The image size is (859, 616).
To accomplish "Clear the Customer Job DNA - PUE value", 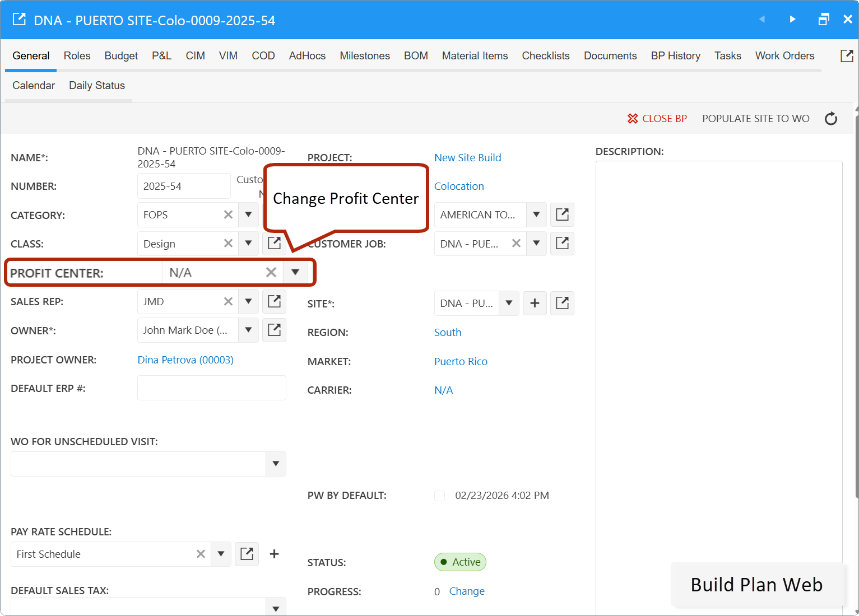I will (x=516, y=244).
